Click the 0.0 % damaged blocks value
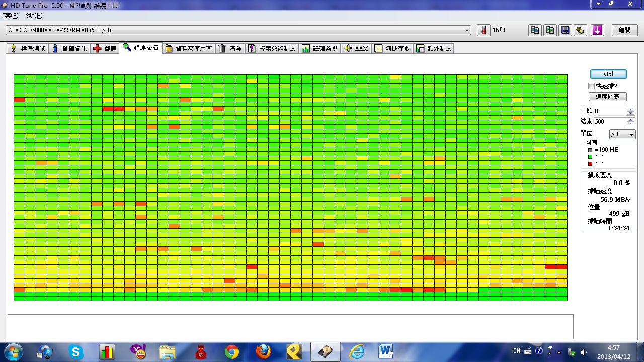This screenshot has width=644, height=362. 621,183
